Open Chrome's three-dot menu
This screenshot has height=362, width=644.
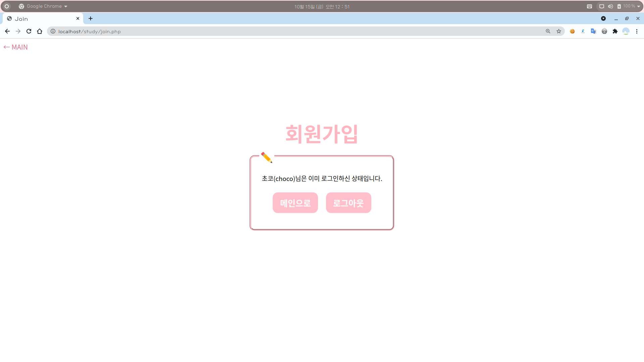pos(637,31)
